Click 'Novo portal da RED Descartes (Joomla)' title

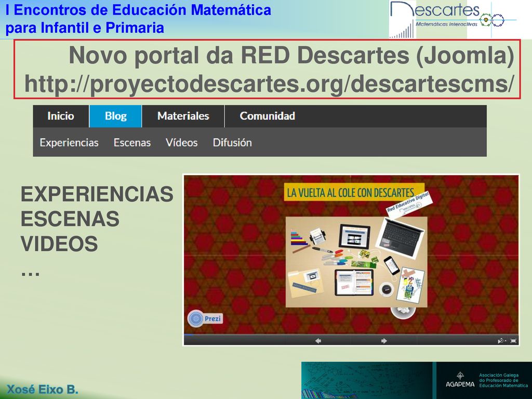click(291, 55)
